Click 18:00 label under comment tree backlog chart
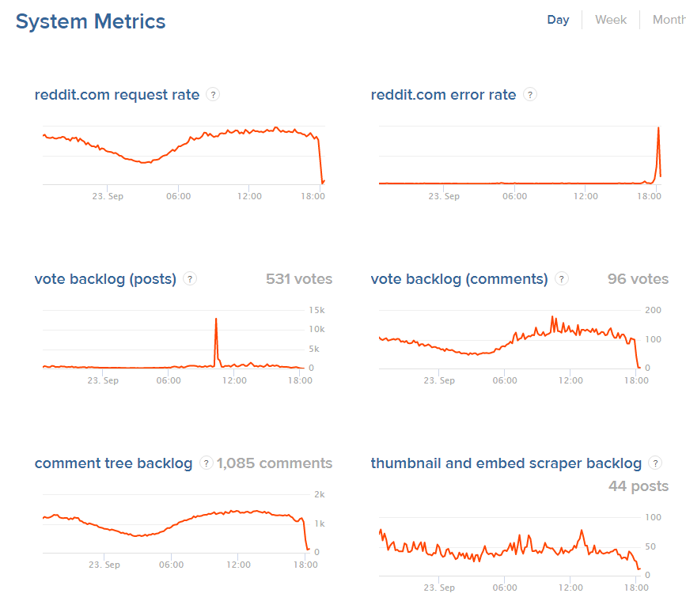 (x=305, y=565)
